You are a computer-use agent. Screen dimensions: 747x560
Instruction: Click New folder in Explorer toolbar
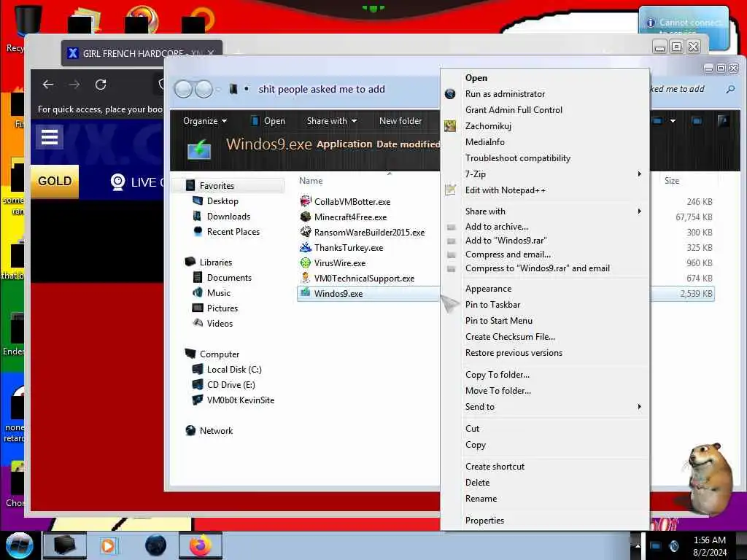point(400,121)
